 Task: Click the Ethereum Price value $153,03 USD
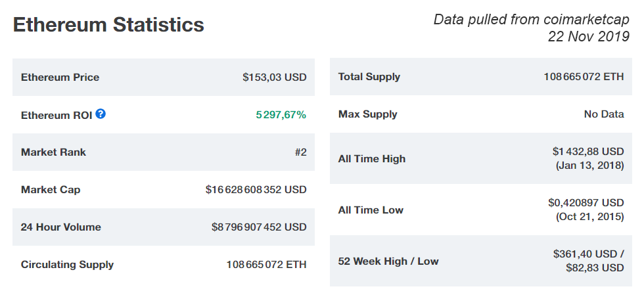[x=275, y=78]
